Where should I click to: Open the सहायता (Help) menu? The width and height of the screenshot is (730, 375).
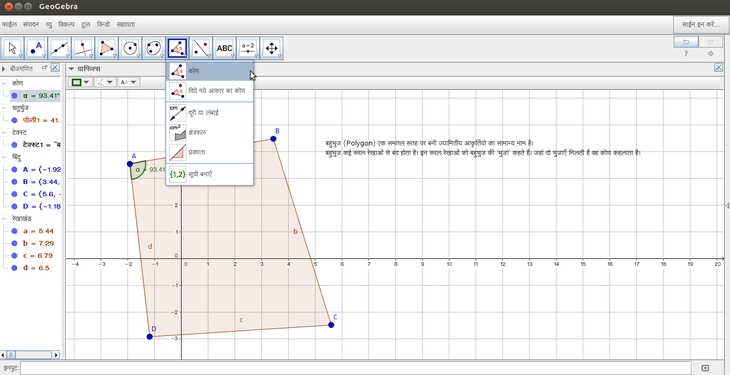pyautogui.click(x=126, y=24)
